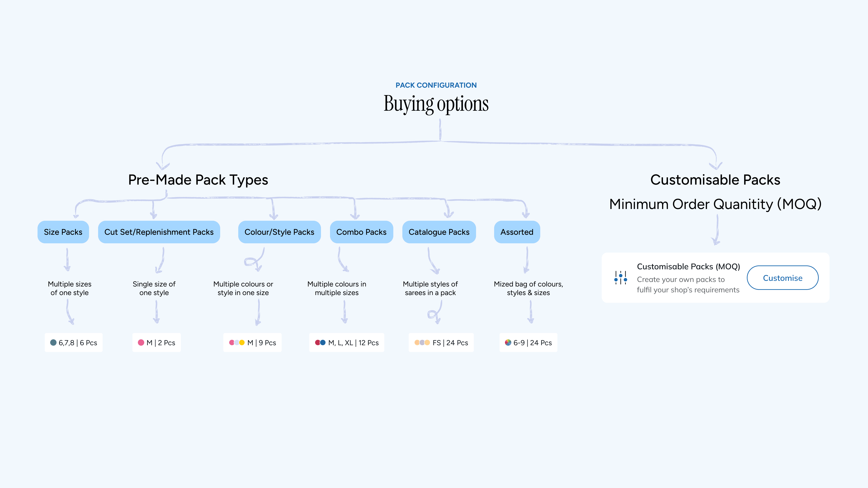Select the Size Packs pill

click(x=63, y=232)
